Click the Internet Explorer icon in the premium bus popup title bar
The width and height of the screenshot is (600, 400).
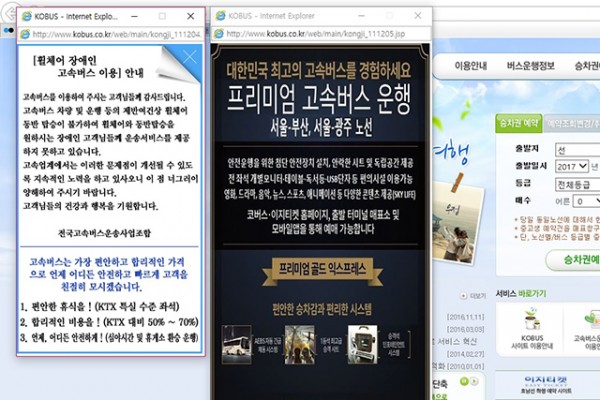[221, 16]
